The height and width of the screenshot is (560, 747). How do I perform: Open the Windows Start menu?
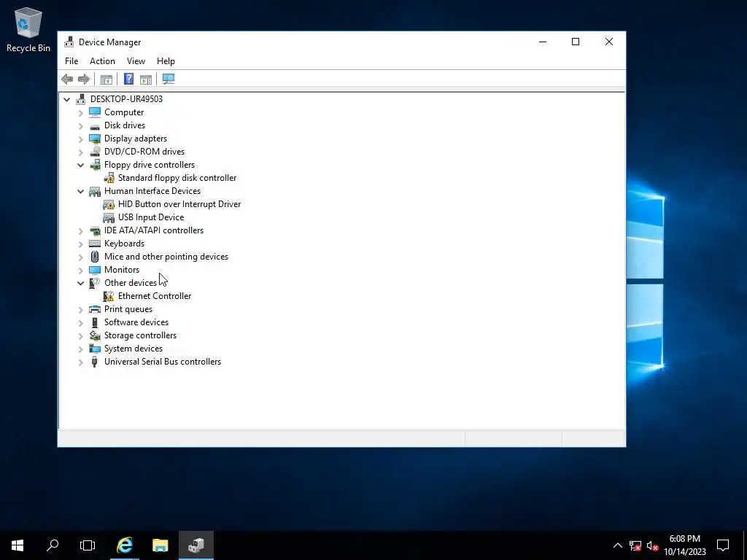coord(18,545)
